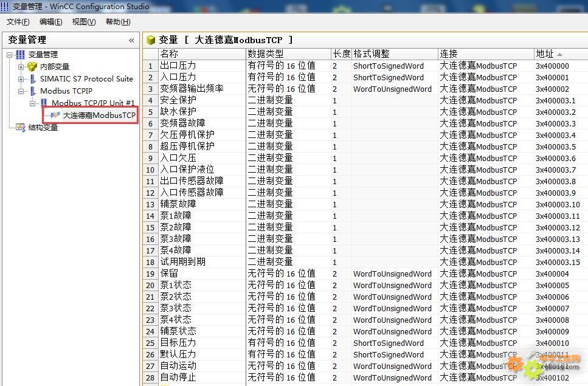Screen dimensions: 588x386
Task: Click the sort arrow on 地址 column
Action: (x=560, y=54)
